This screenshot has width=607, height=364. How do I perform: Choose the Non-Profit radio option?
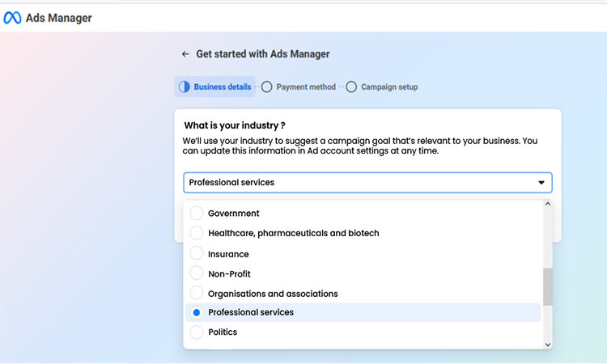coord(197,273)
